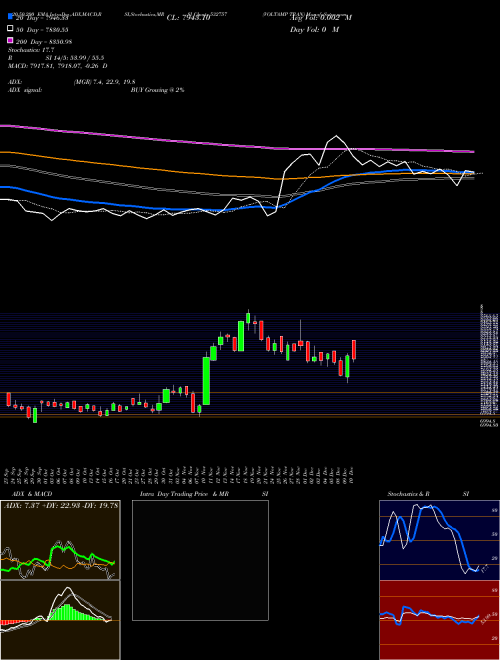Viewport: 500px width, 660px height.
Task: Open the empty Intra Day Trading Price panel
Action: click(x=200, y=560)
